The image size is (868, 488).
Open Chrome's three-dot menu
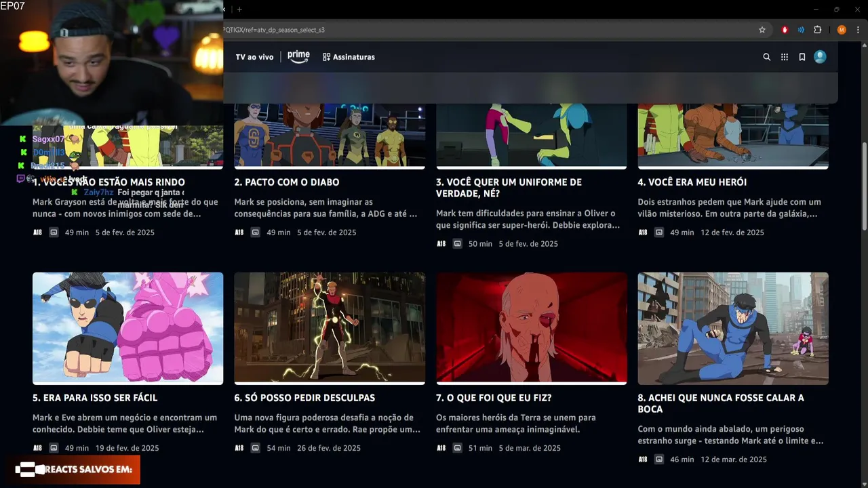pos(859,30)
